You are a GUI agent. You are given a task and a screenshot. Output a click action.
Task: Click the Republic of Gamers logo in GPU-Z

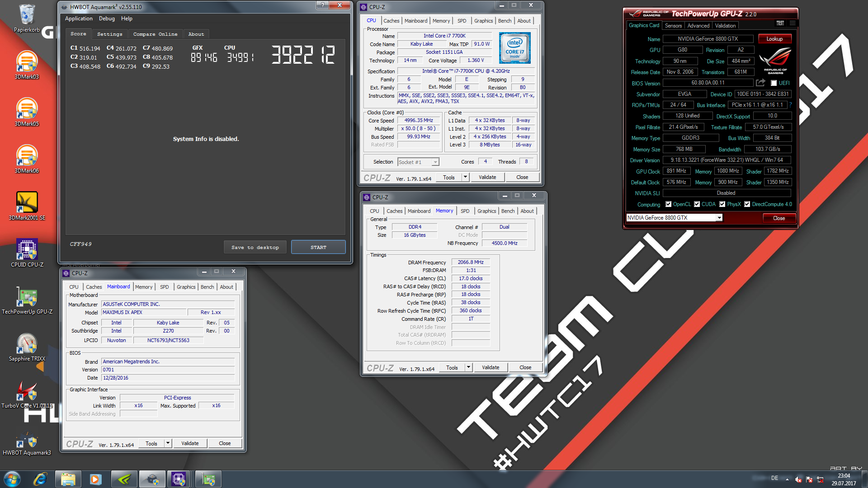775,61
